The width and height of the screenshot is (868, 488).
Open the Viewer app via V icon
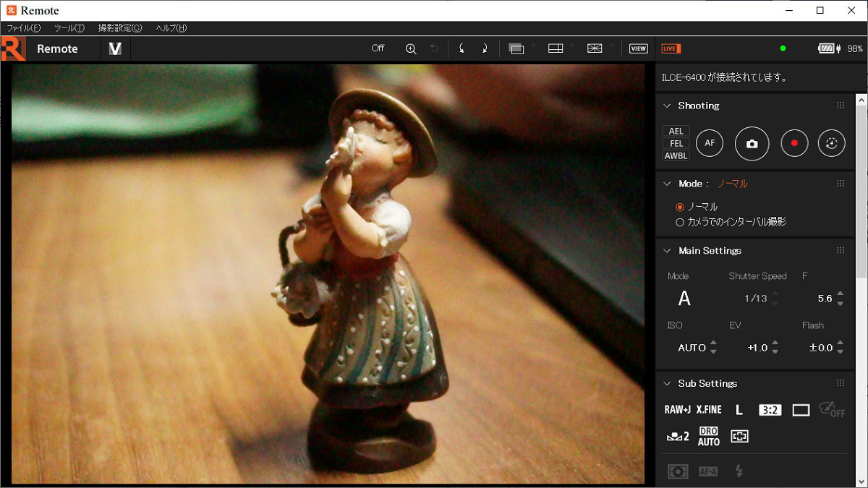point(114,48)
